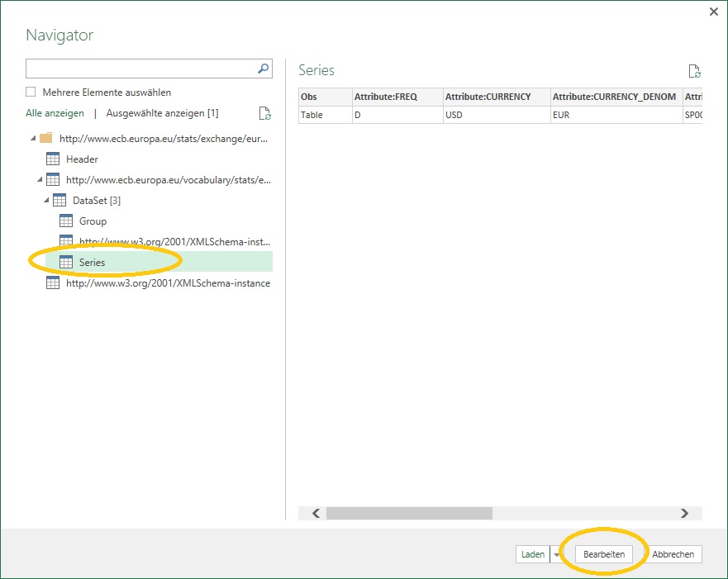Click the Laden button

[x=532, y=554]
